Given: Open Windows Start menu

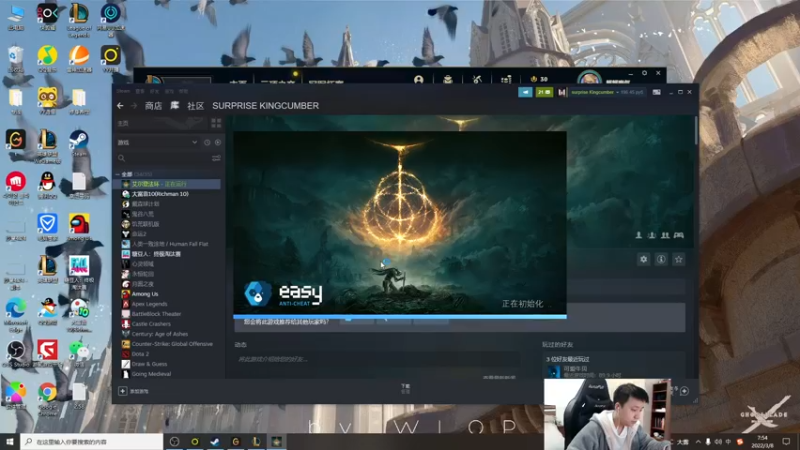Looking at the screenshot, I should 10,441.
